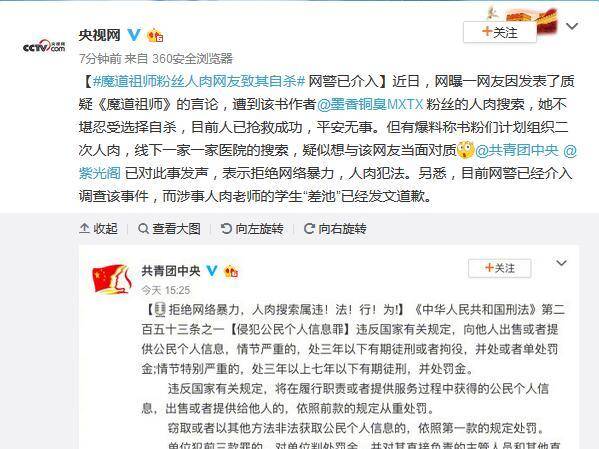Open the @墨香铜臭MXTX mention link

click(x=370, y=104)
